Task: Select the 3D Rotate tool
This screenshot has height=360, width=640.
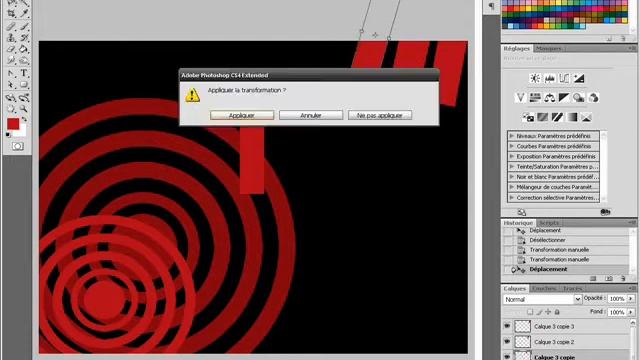Action: point(11,98)
